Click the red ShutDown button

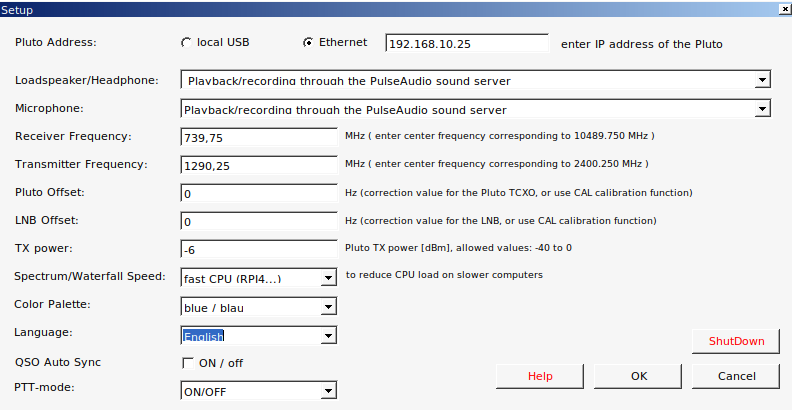pyautogui.click(x=736, y=341)
